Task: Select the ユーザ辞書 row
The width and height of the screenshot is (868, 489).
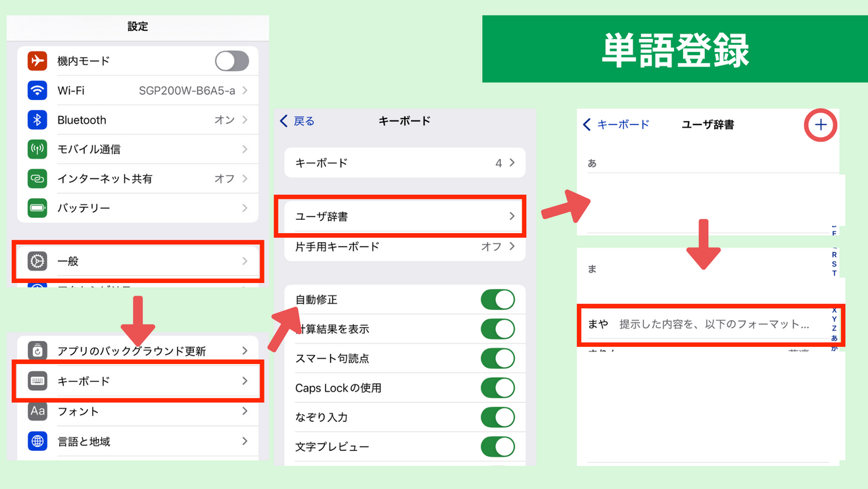Action: click(404, 216)
